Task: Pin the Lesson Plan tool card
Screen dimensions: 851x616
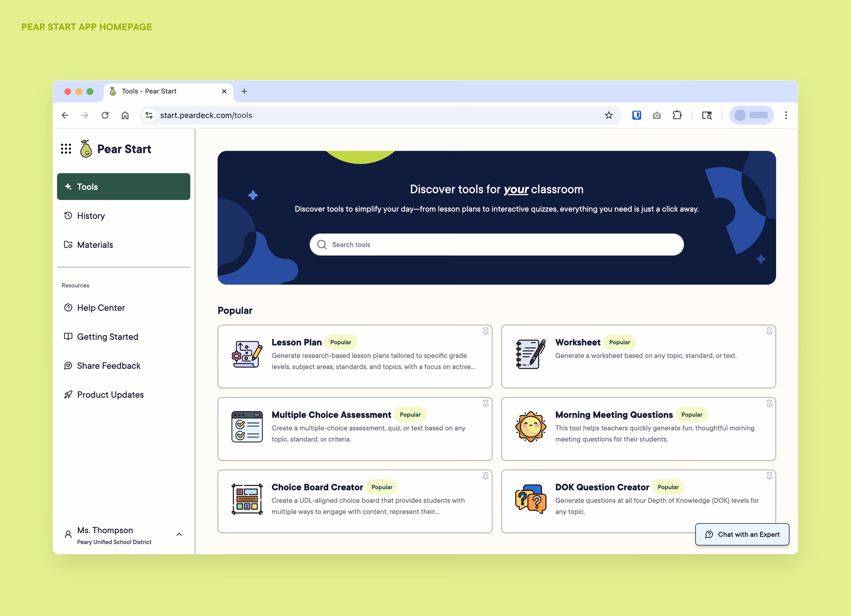Action: (486, 331)
